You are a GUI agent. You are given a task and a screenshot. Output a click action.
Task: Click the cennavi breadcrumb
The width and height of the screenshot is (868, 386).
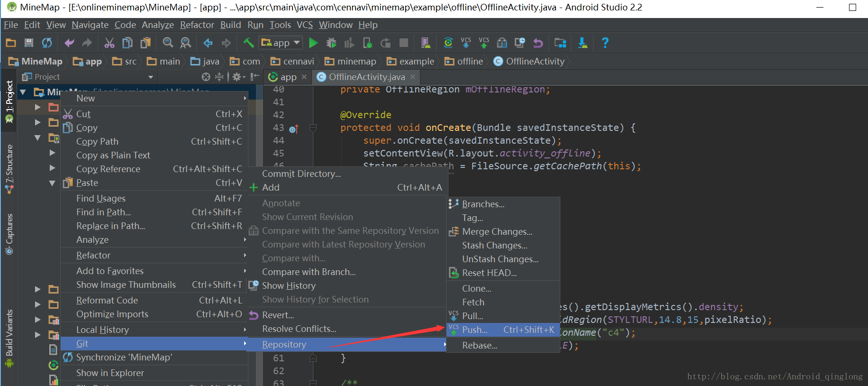coord(292,61)
